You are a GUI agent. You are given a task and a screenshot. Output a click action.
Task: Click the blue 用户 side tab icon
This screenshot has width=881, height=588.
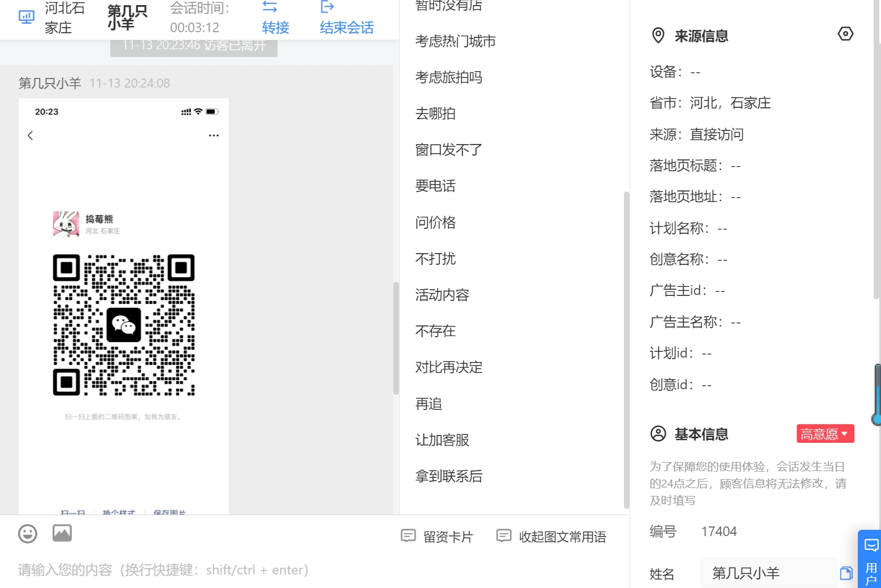point(871,545)
